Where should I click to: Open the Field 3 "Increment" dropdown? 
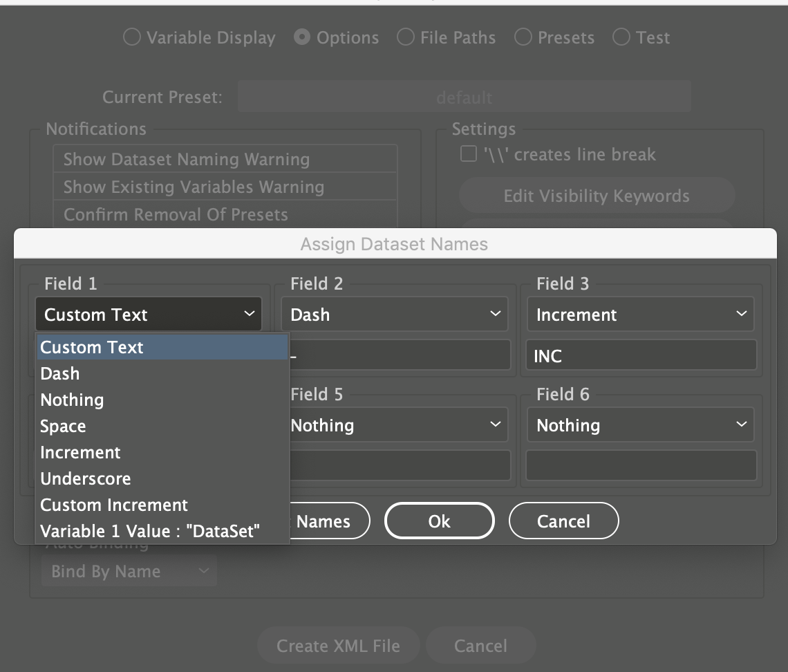641,315
